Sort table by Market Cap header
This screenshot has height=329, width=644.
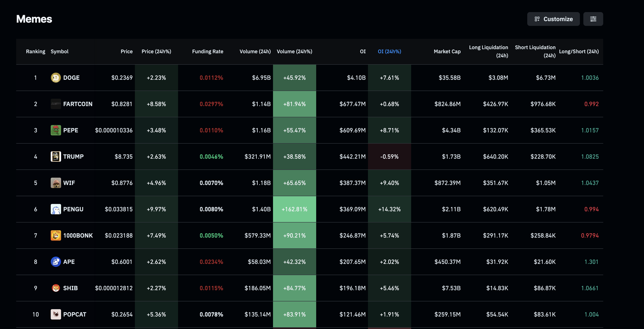[x=447, y=52]
